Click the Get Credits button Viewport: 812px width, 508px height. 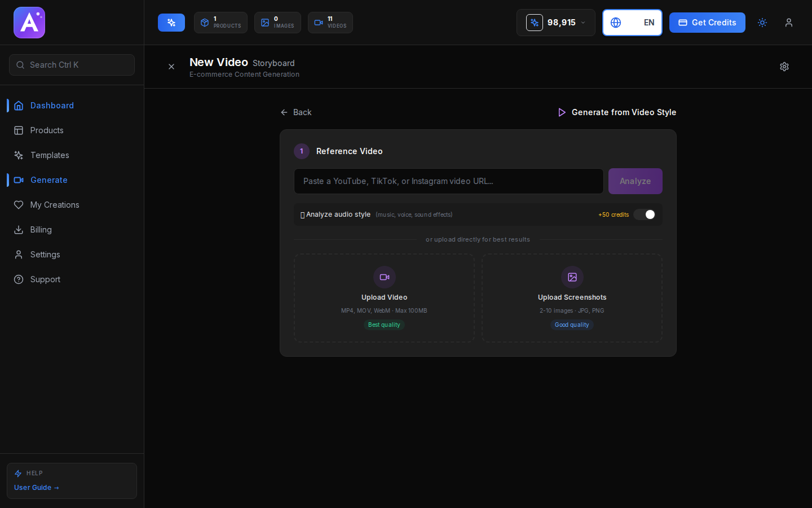click(707, 23)
